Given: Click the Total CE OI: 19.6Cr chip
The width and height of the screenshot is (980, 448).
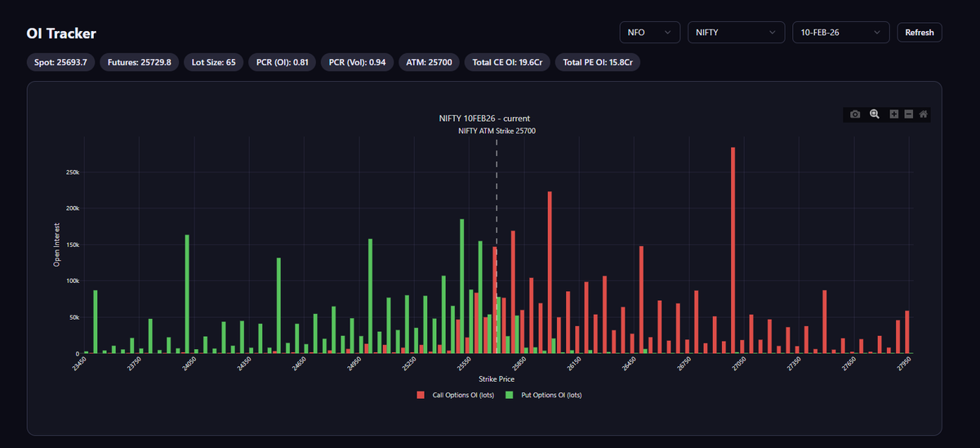Looking at the screenshot, I should 508,62.
